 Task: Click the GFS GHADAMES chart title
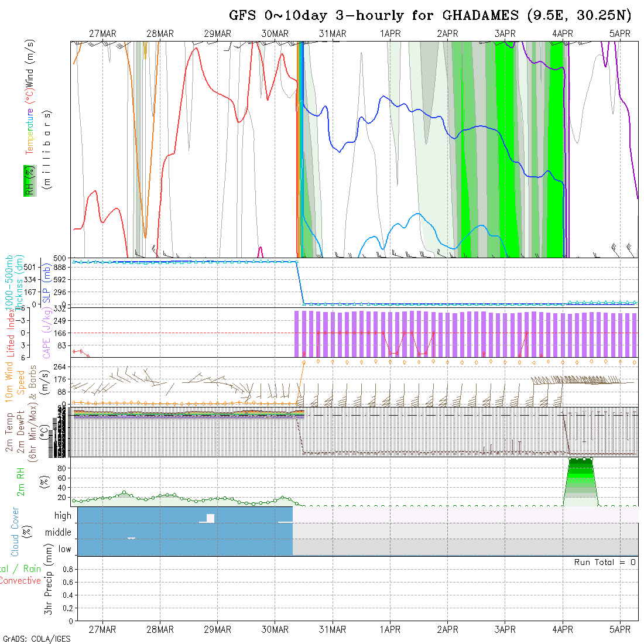click(x=430, y=16)
